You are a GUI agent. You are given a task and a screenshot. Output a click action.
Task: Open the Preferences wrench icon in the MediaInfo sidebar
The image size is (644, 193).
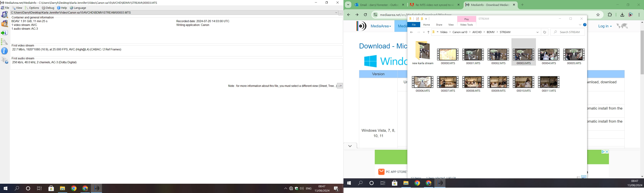(4, 42)
